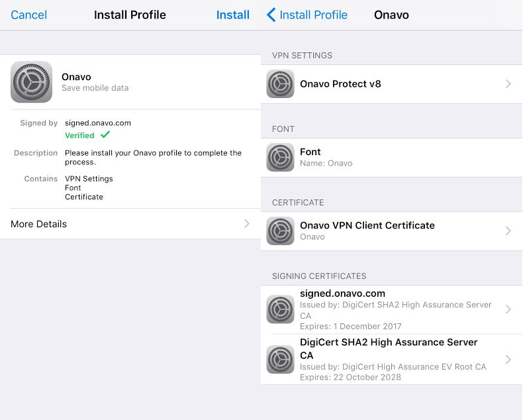This screenshot has height=420, width=523.
Task: Open More Details row
Action: (x=130, y=224)
